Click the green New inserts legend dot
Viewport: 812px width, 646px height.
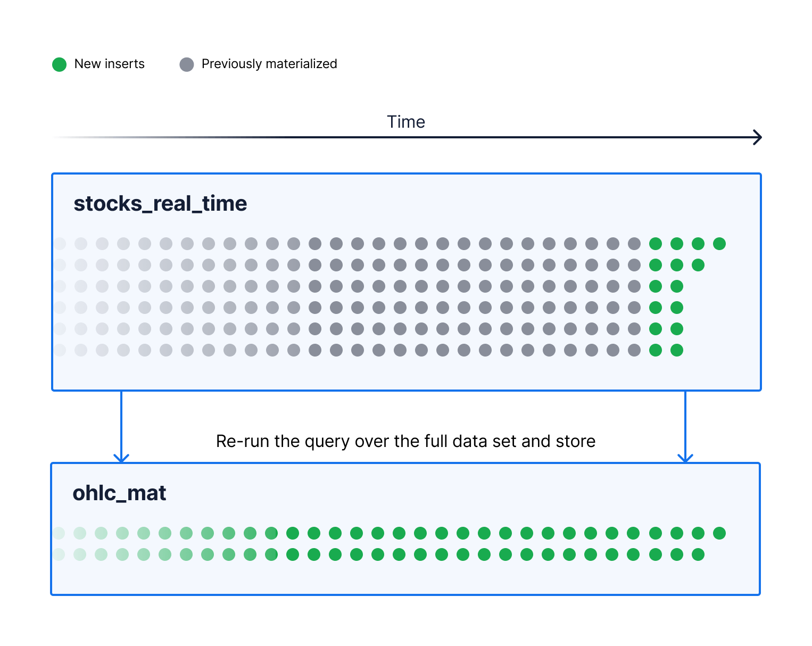click(59, 64)
